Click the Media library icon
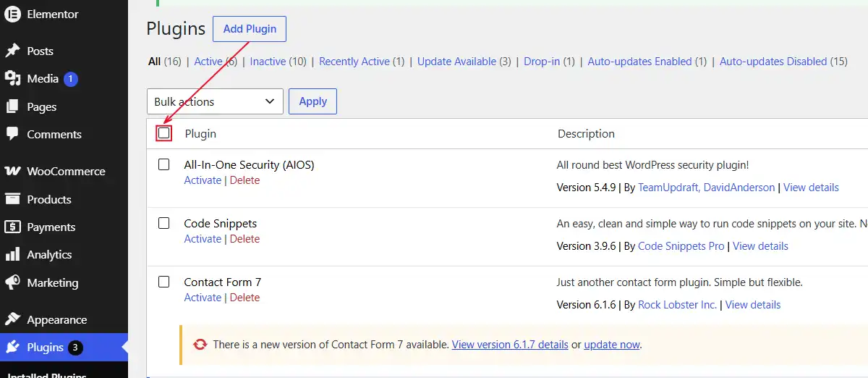Screen dimensions: 868x378 12,79
